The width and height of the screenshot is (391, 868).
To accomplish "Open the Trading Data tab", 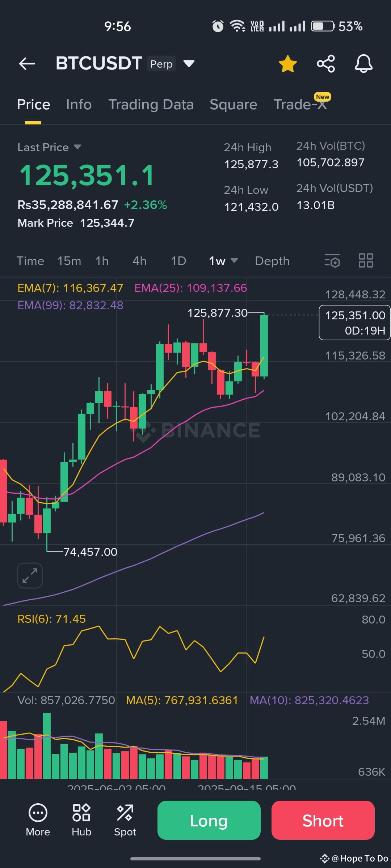I will pos(151,105).
